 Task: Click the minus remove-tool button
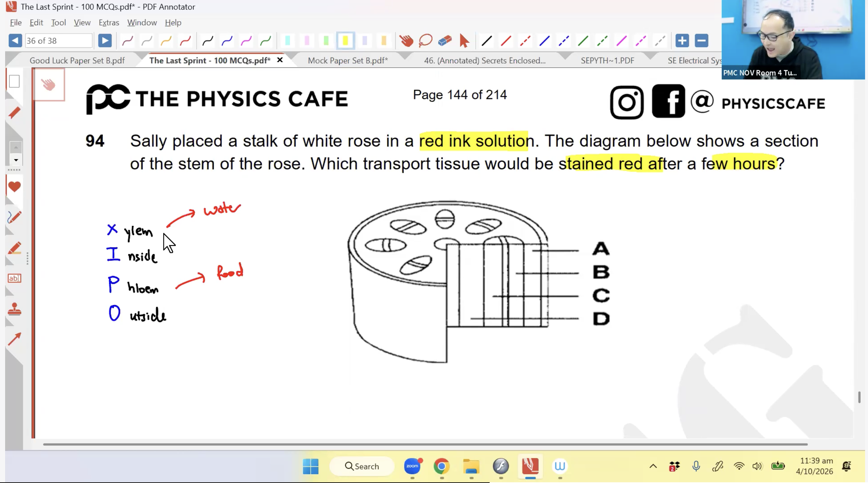(701, 41)
